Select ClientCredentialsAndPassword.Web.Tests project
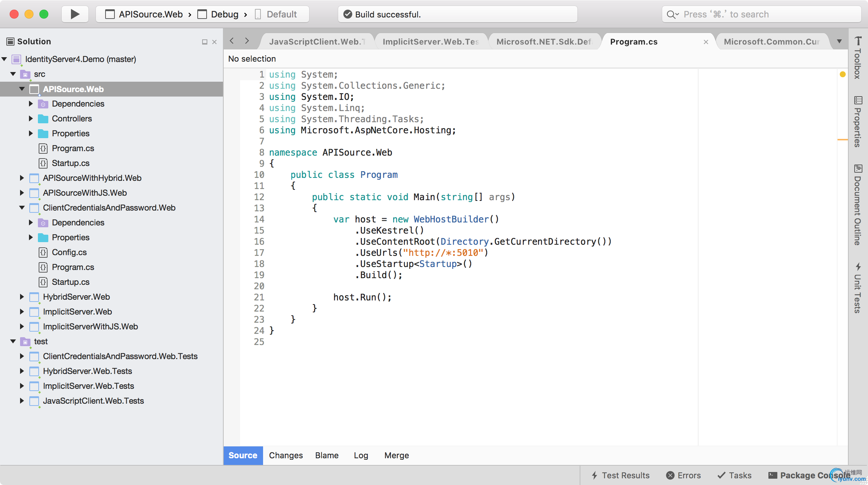Image resolution: width=868 pixels, height=485 pixels. pyautogui.click(x=120, y=356)
